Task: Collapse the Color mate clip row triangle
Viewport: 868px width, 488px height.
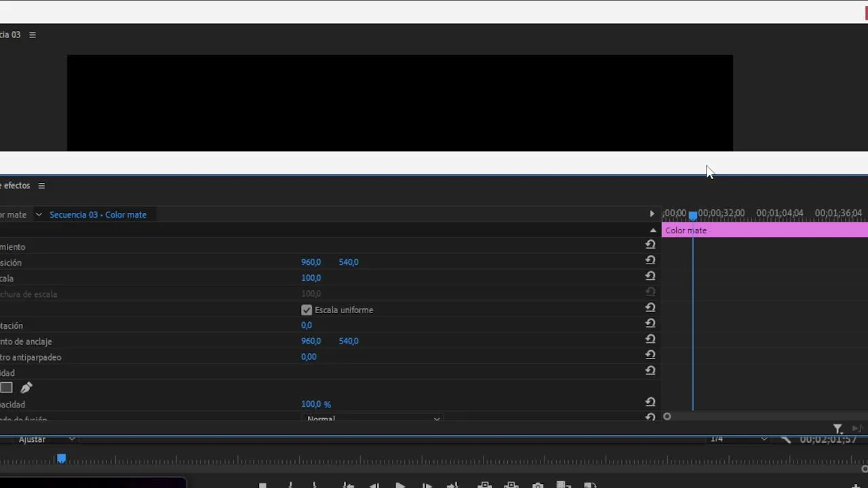Action: pyautogui.click(x=653, y=230)
